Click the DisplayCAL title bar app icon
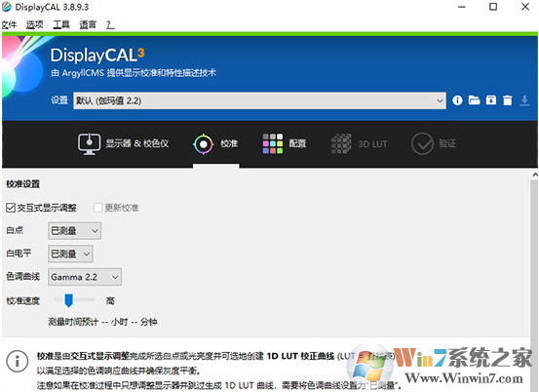 click(x=7, y=7)
